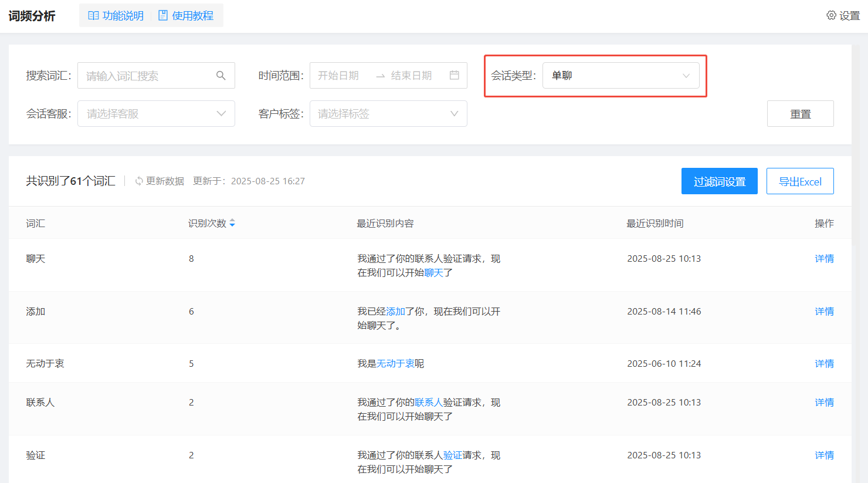Viewport: 868px width, 483px height.
Task: Focus the 搜索词汇 input field
Action: 147,76
